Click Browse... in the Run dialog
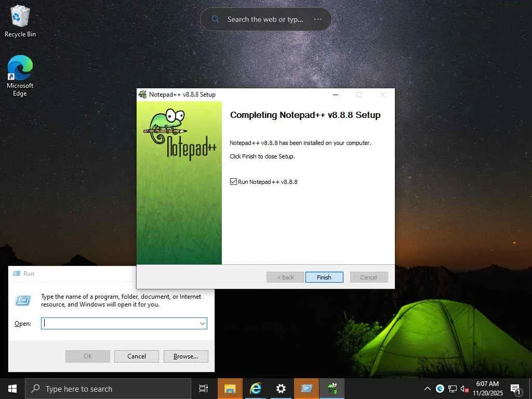Viewport: 532px width, 399px height. point(185,356)
